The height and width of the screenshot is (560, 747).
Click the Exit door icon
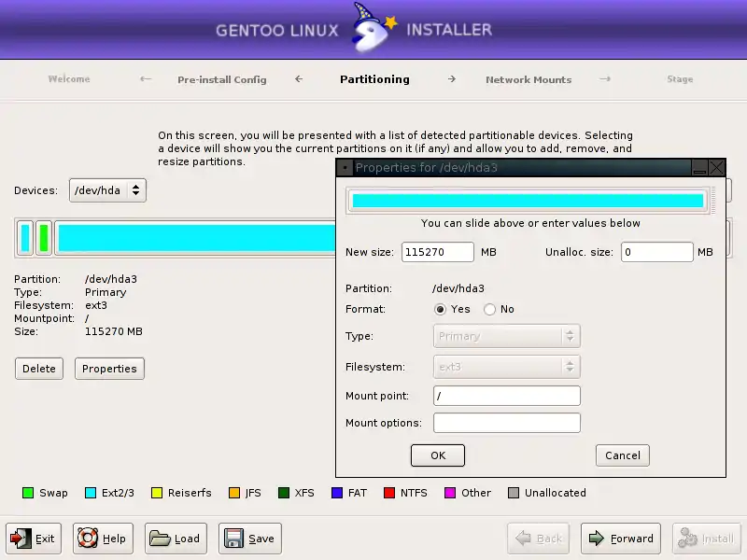pos(21,539)
